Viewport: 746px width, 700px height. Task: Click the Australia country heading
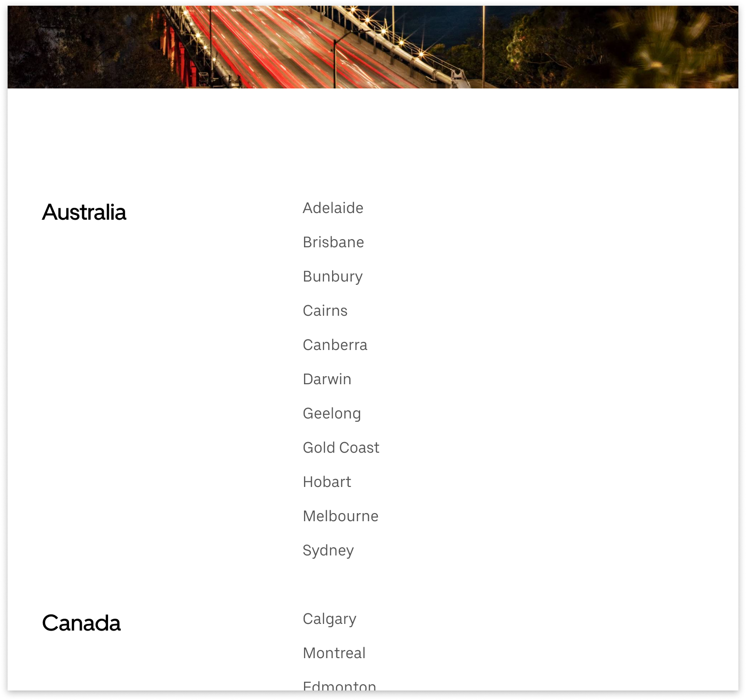[84, 212]
